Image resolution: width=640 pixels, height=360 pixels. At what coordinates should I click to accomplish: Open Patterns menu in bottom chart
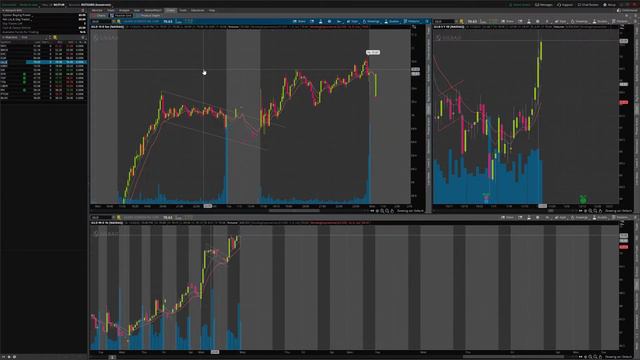point(621,218)
